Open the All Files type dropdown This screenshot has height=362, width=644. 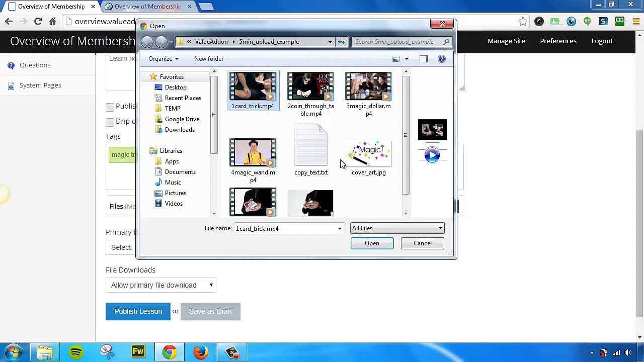397,228
